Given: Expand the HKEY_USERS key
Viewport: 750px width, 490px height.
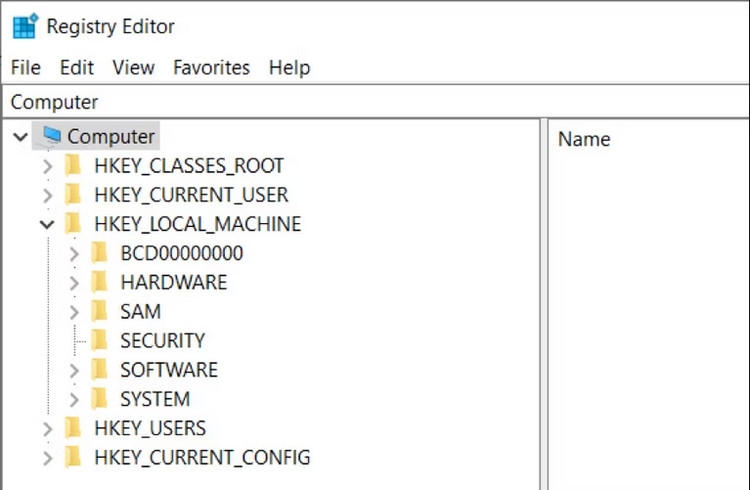Looking at the screenshot, I should [47, 429].
